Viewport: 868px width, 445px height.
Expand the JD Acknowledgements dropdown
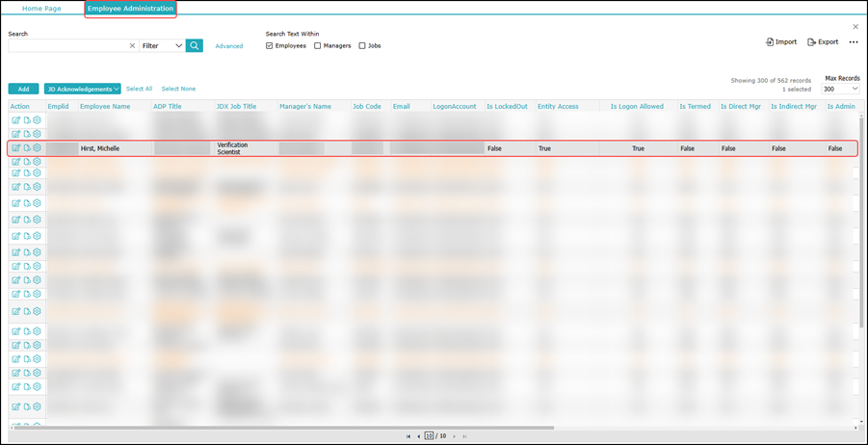point(83,89)
